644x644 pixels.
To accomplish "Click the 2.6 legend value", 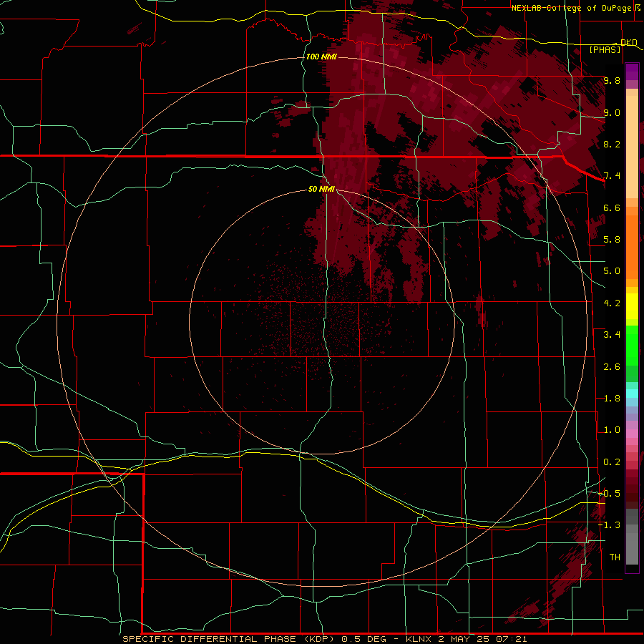I will [612, 367].
